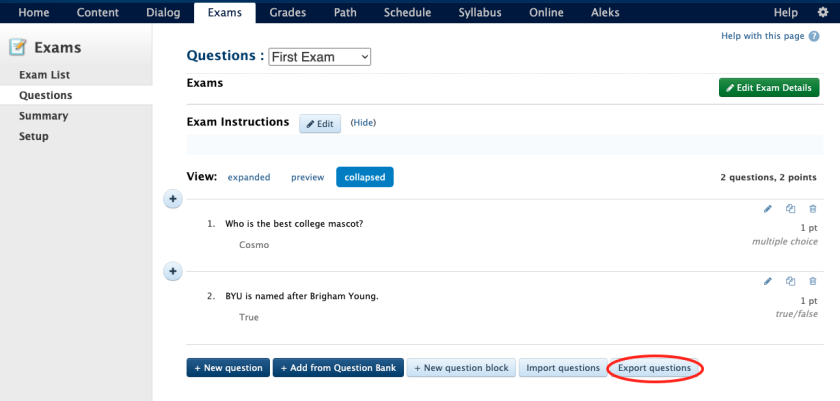The width and height of the screenshot is (840, 401).
Task: Delete question 2 with trash icon
Action: [813, 281]
